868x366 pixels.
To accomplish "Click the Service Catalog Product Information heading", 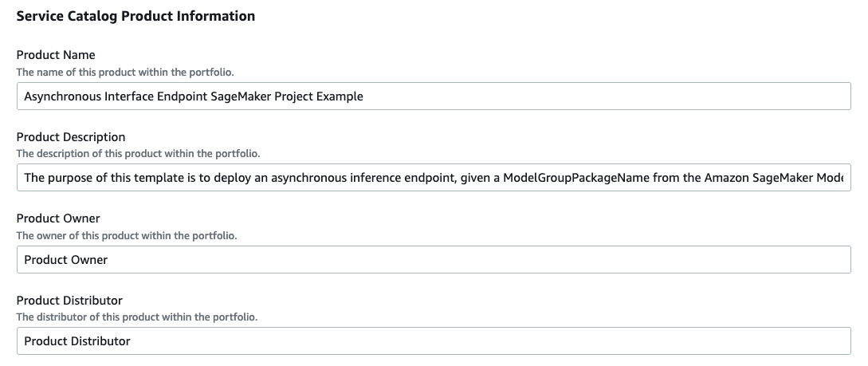I will [x=136, y=16].
